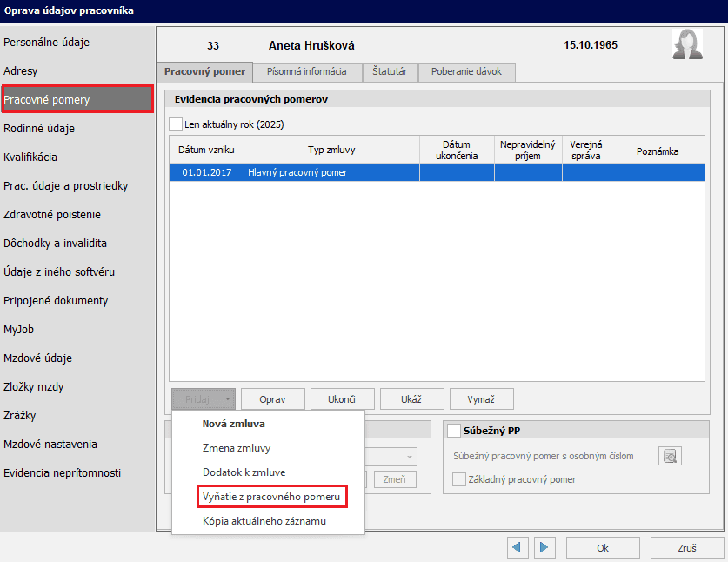Navigate to 'Mzdové údaje' section
Image resolution: width=728 pixels, height=562 pixels.
[x=37, y=358]
